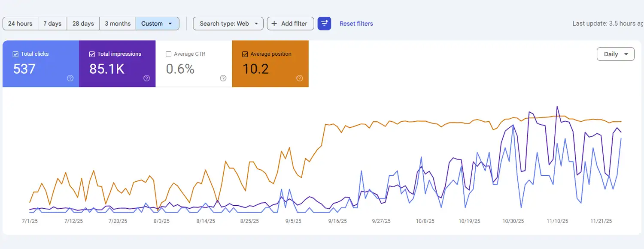Show help for the Average position metric
644x249 pixels.
point(299,78)
